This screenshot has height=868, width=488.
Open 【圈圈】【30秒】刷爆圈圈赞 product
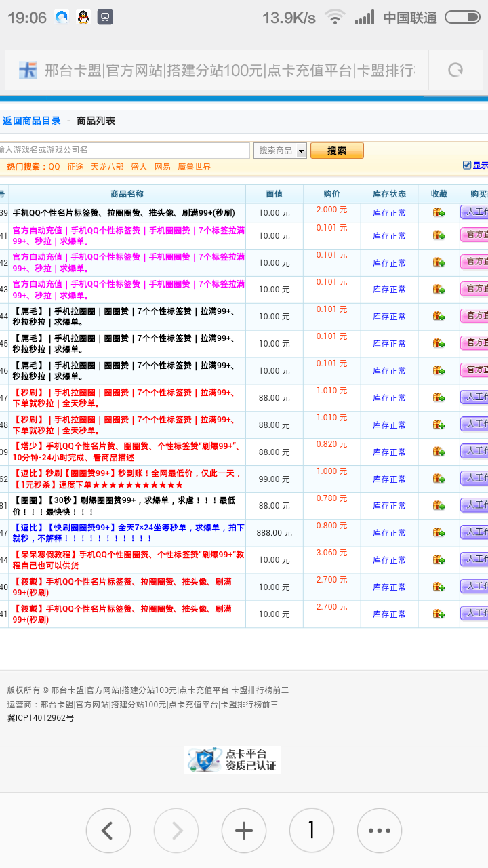pos(124,506)
